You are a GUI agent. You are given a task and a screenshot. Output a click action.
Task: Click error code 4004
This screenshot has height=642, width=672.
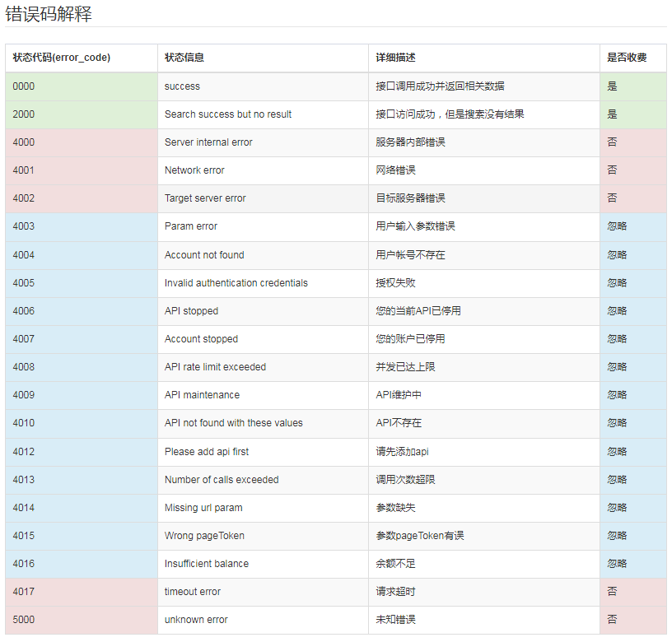pyautogui.click(x=24, y=255)
